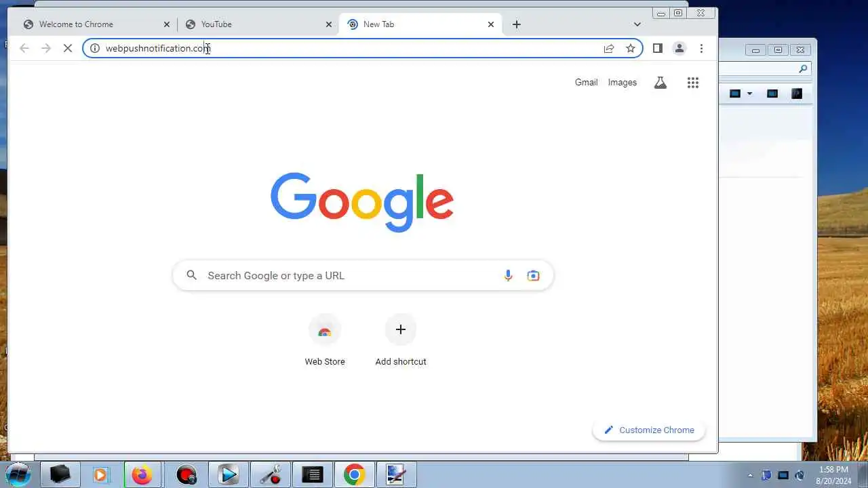Screen dimensions: 868x488
Task: Start voice search with microphone icon
Action: [508, 275]
